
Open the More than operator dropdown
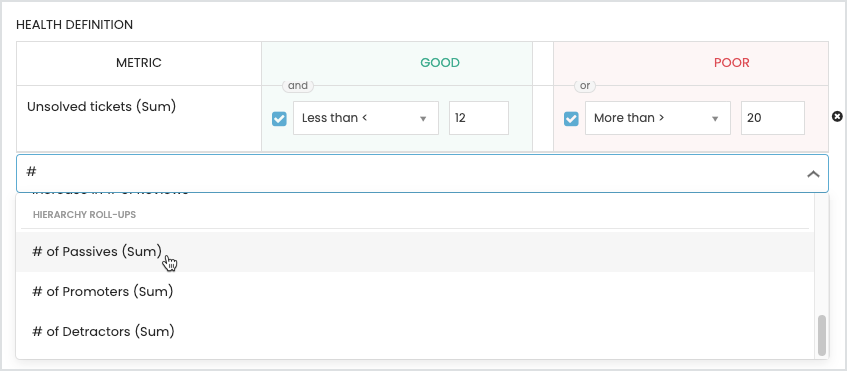point(657,118)
